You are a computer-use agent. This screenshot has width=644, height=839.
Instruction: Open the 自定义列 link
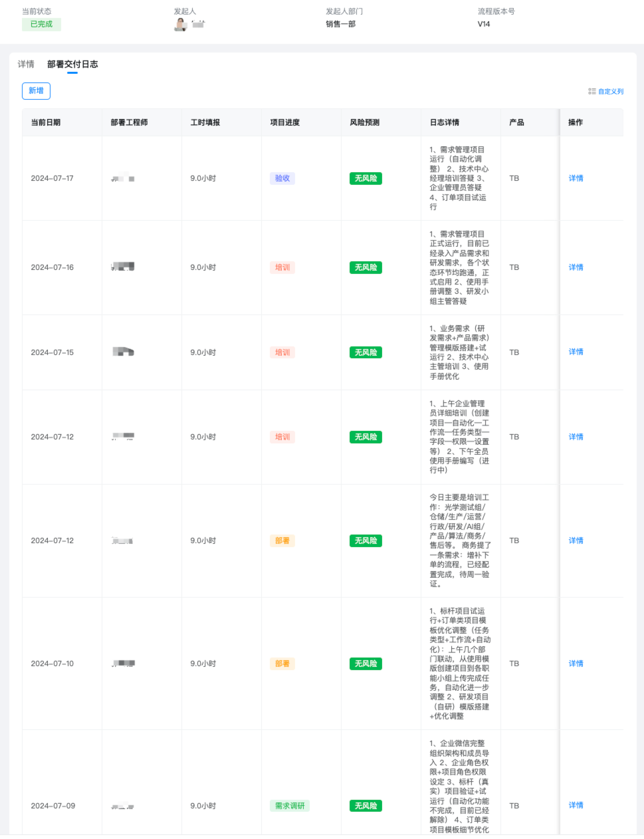pos(611,91)
